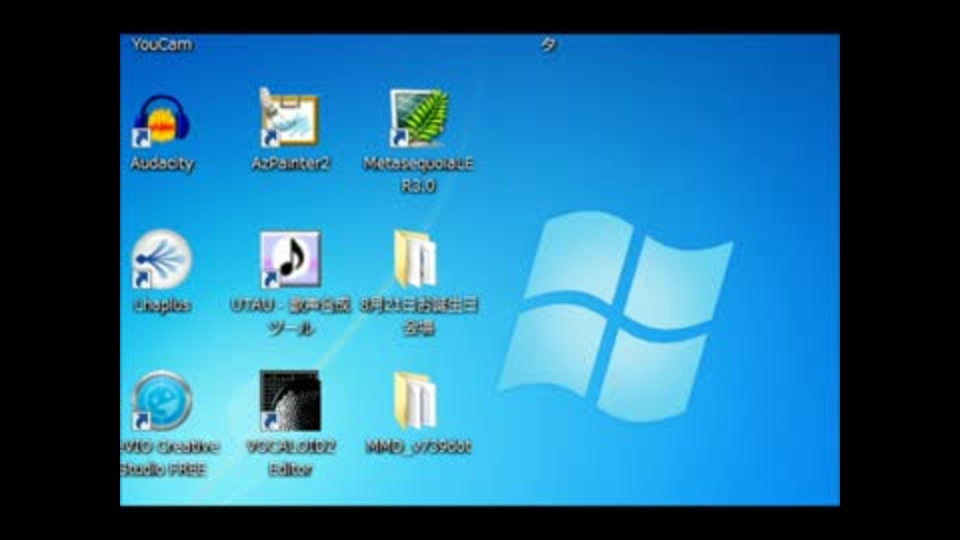Click the VOCALOID2 Editor label text
This screenshot has height=540, width=960.
click(x=291, y=458)
